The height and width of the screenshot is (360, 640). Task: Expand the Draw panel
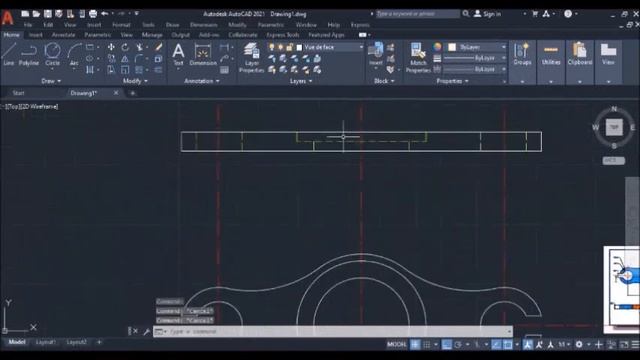51,81
